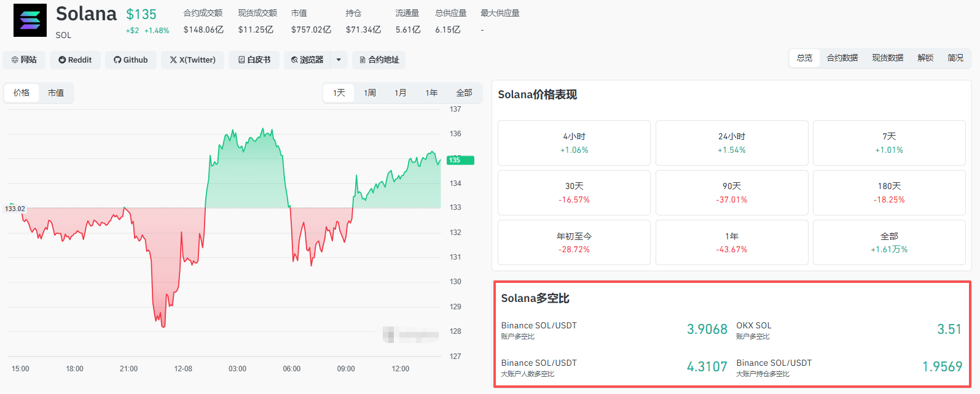Click the 24小时 +1.54% performance card
This screenshot has height=394, width=980.
[x=732, y=143]
